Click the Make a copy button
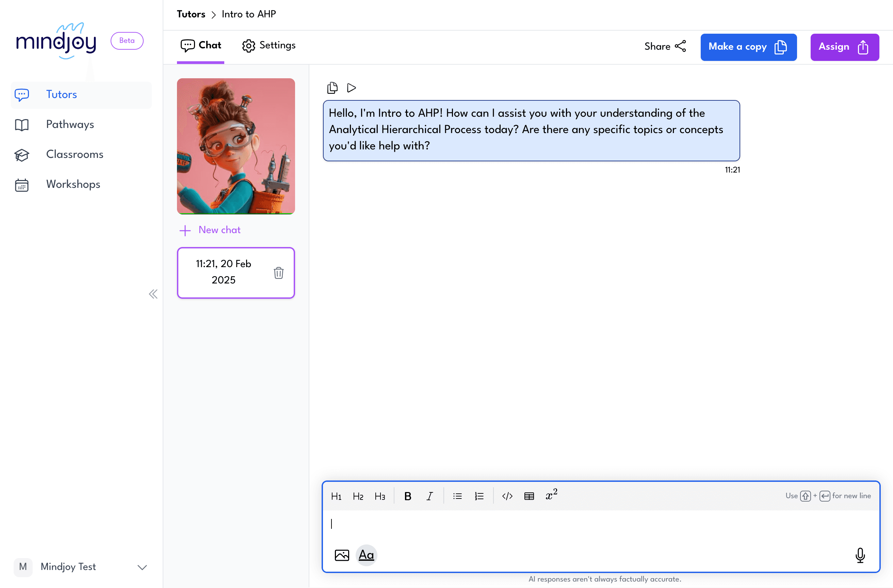 click(748, 47)
